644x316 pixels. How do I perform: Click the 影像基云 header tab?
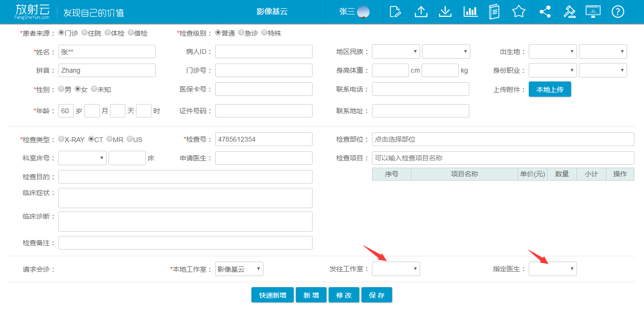272,12
